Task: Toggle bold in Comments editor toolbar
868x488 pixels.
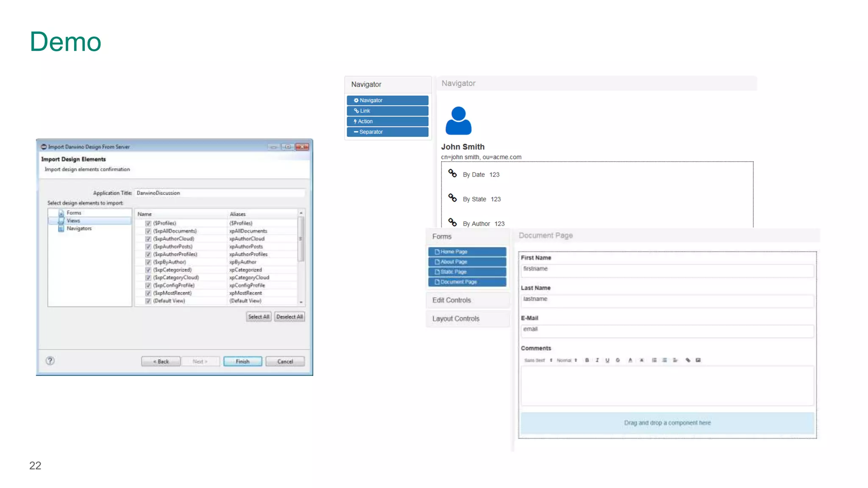Action: [587, 360]
